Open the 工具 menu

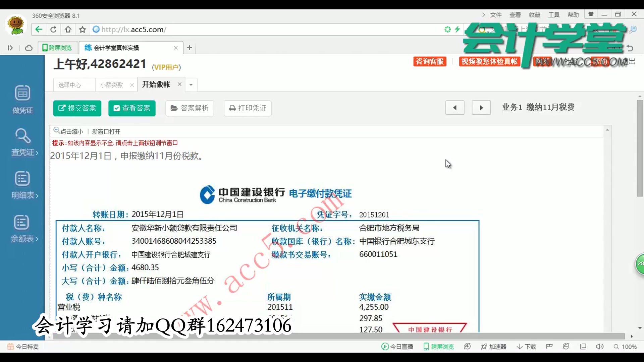[554, 15]
